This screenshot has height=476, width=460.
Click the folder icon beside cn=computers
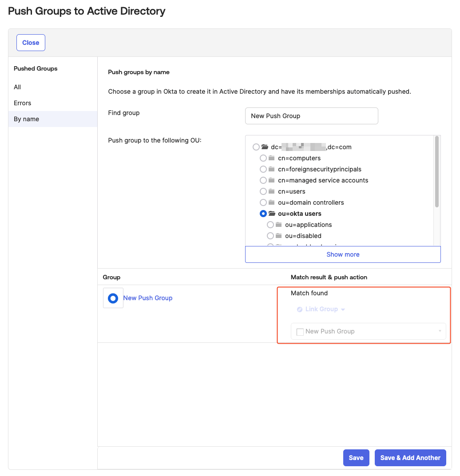tap(272, 158)
